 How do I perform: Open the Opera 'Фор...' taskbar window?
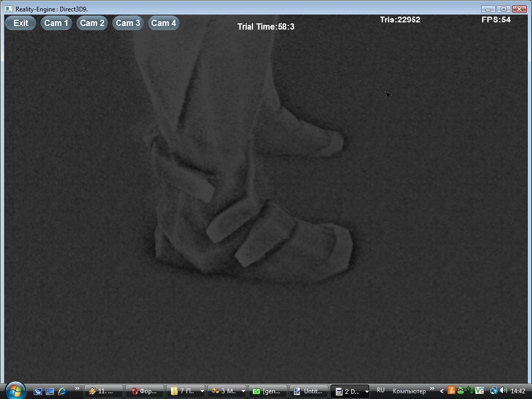coord(145,391)
